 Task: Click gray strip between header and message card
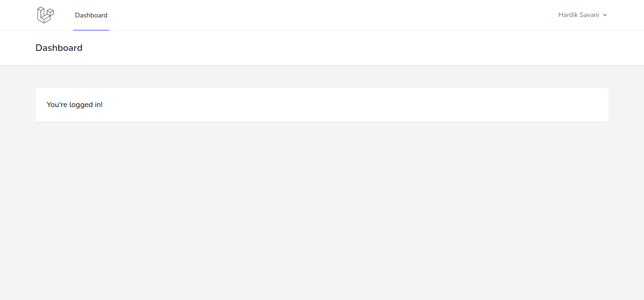322,76
